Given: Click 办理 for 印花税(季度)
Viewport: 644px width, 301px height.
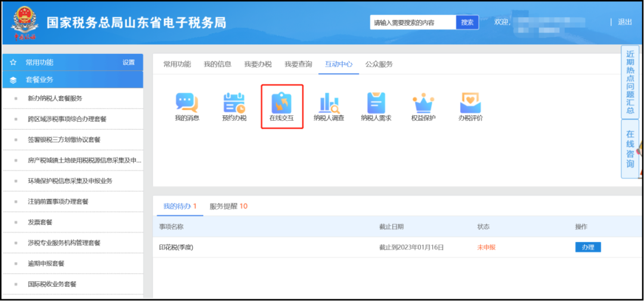Looking at the screenshot, I should point(588,247).
